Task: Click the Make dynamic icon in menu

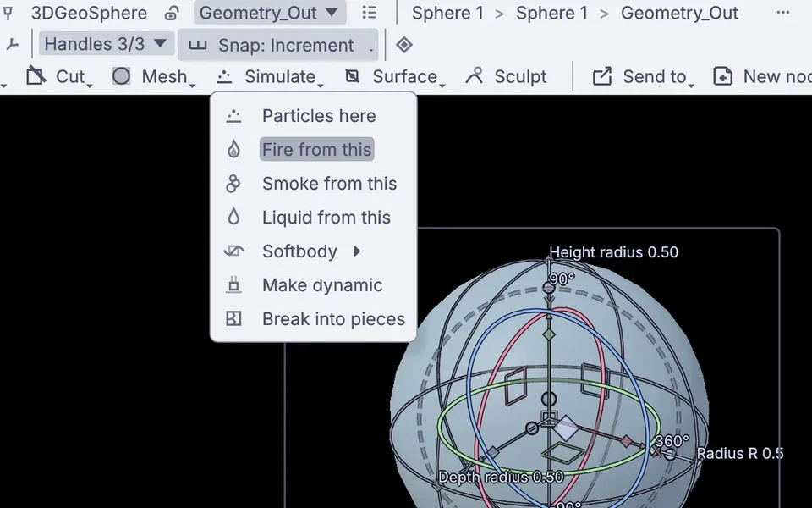Action: 233,285
